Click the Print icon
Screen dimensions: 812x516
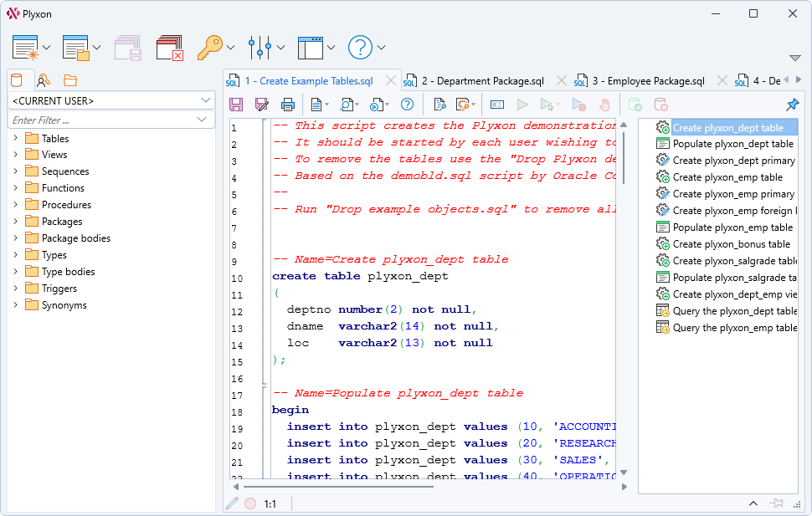coord(288,105)
